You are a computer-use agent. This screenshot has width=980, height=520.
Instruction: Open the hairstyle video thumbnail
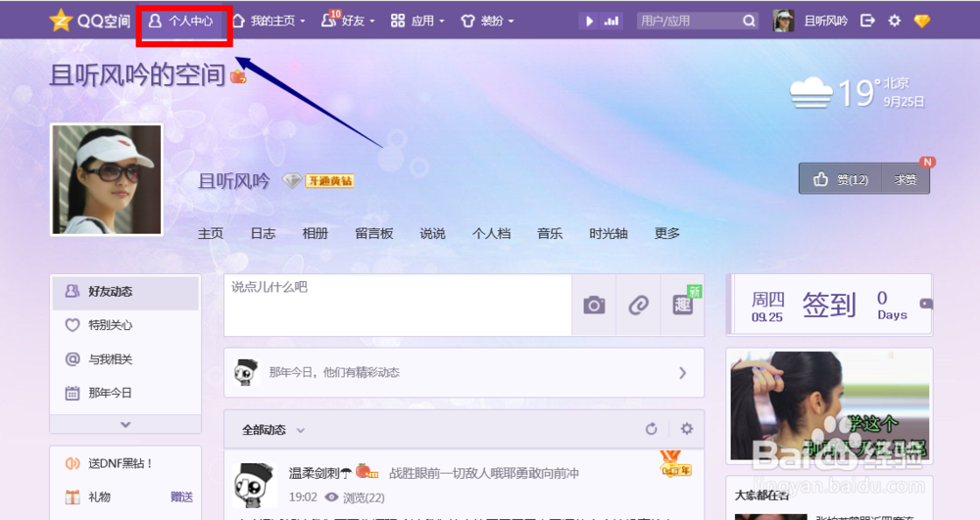click(x=829, y=405)
